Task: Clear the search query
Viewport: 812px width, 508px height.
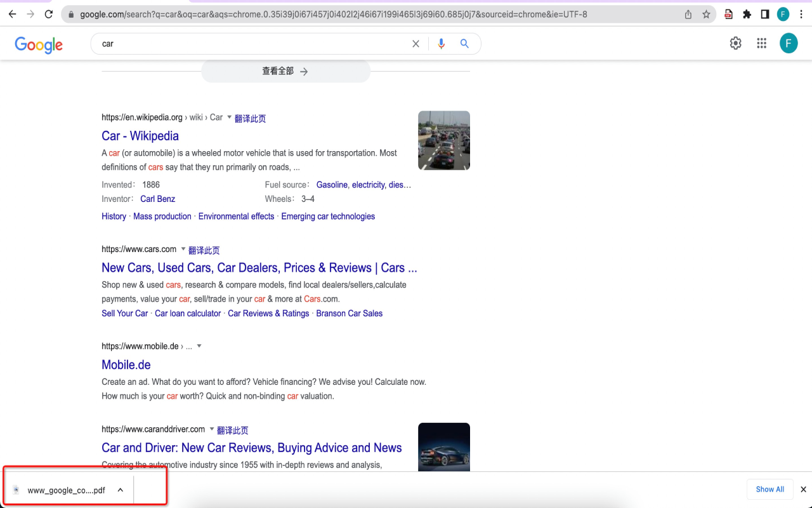Action: click(416, 44)
